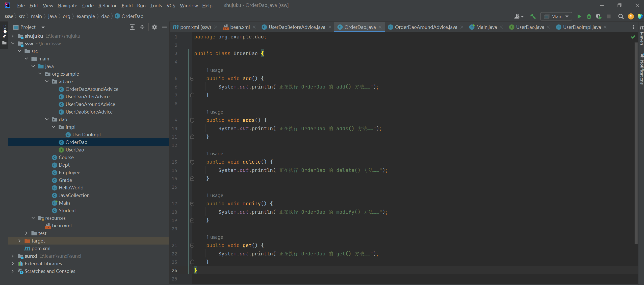644x285 pixels.
Task: Toggle the Maven tool window
Action: pos(641,37)
